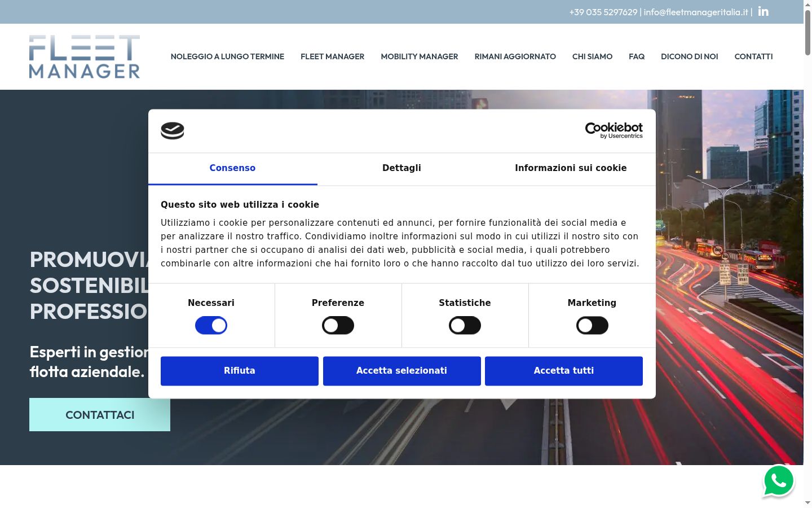Open the Fleet Manager menu item
The height and width of the screenshot is (508, 812).
tap(332, 56)
